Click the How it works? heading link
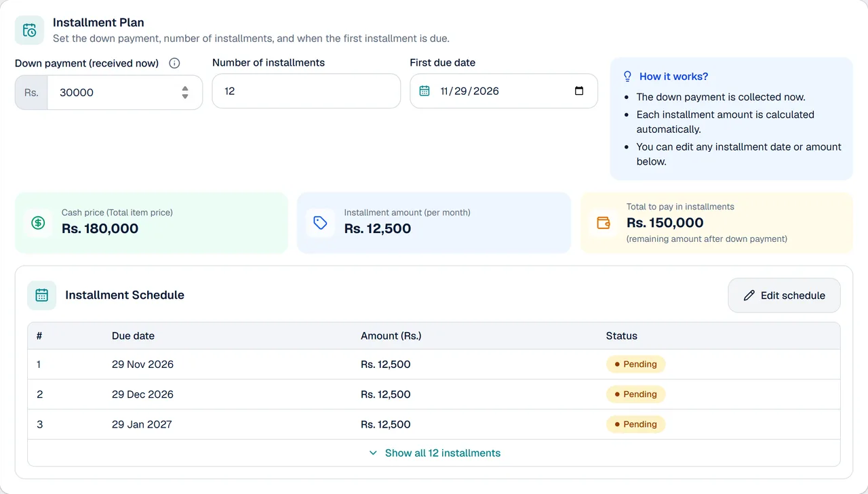 pyautogui.click(x=673, y=77)
